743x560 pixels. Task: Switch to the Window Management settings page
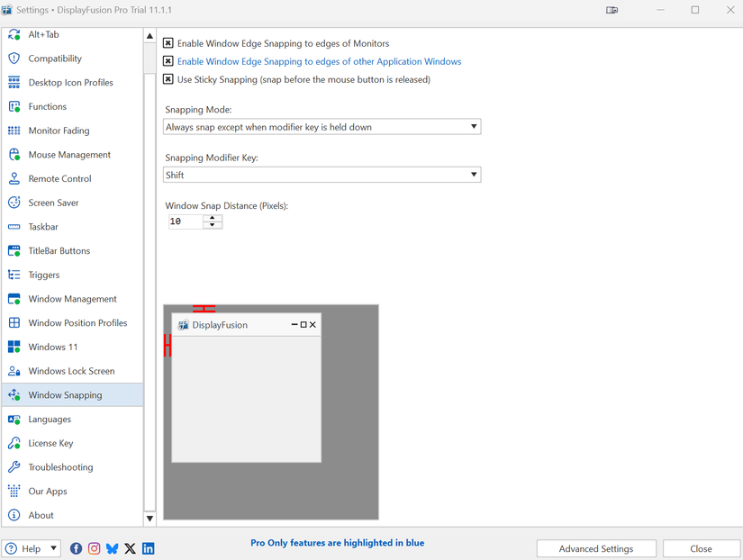point(14,298)
